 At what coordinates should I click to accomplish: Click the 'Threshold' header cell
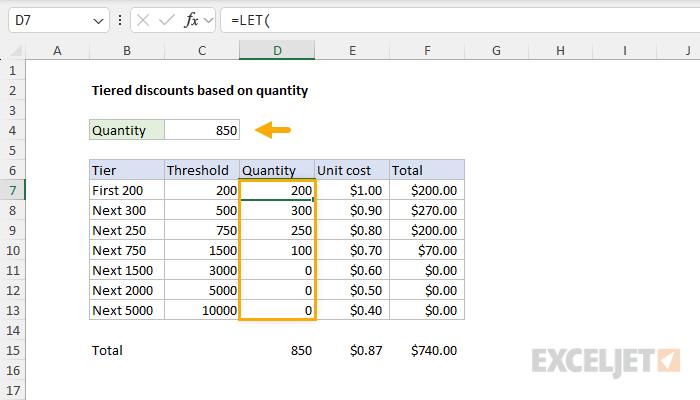tap(202, 170)
